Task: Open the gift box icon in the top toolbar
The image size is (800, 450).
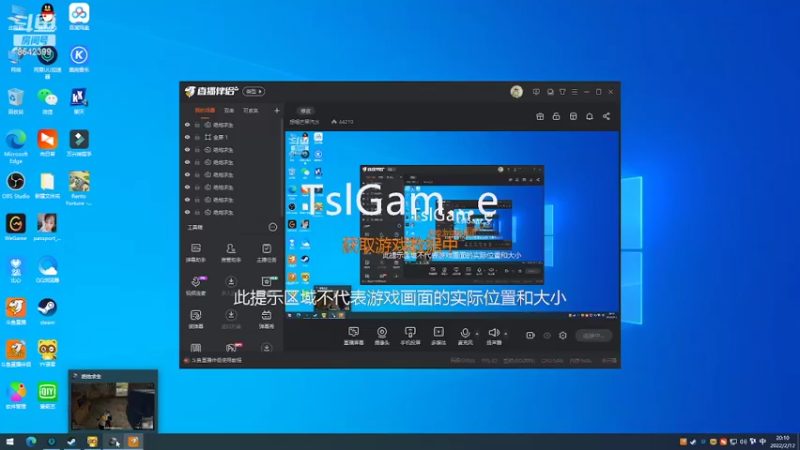Action: pyautogui.click(x=540, y=116)
